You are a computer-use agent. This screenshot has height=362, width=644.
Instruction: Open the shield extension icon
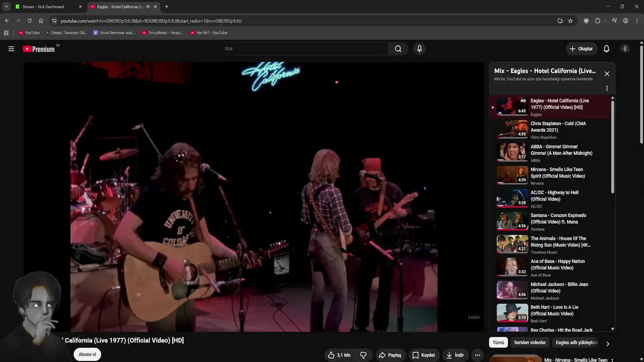[x=586, y=21]
